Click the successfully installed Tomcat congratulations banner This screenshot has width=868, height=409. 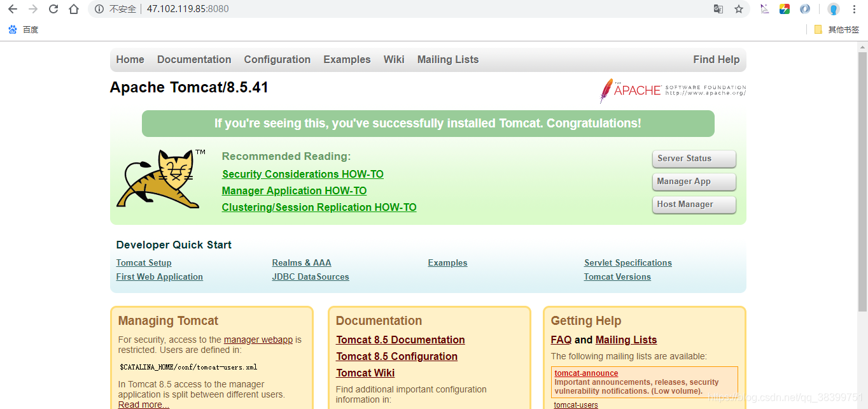point(428,124)
